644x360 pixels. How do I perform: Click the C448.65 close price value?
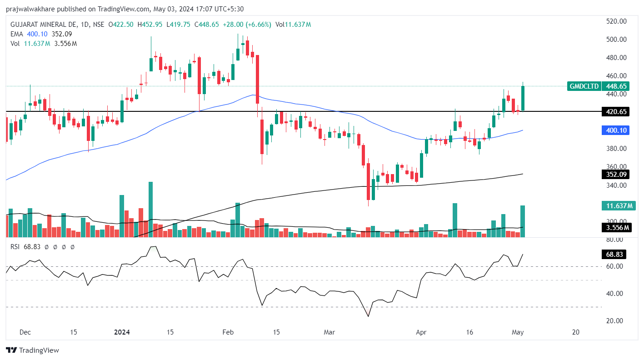[x=206, y=25]
